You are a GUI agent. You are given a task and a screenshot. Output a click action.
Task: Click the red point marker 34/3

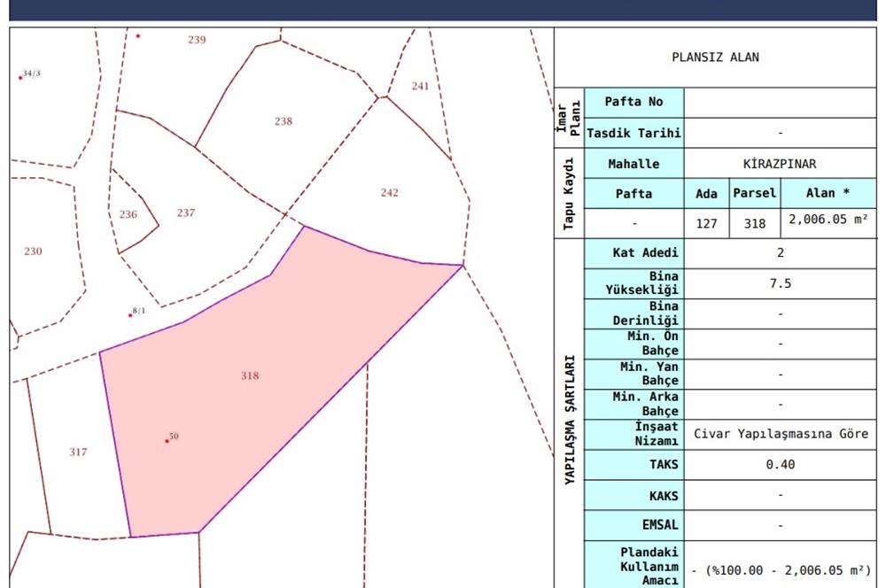[20, 78]
